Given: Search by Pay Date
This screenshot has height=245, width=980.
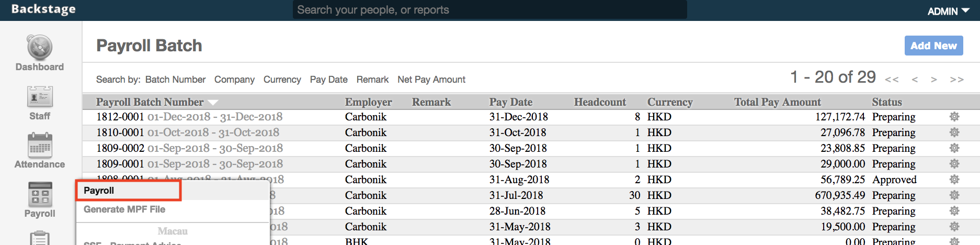Looking at the screenshot, I should (x=328, y=80).
